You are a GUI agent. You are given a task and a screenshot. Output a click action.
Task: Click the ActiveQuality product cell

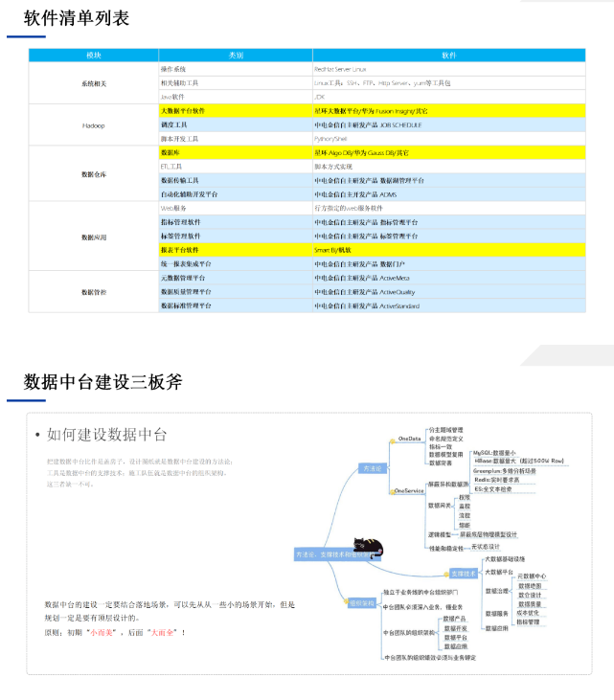(x=449, y=292)
